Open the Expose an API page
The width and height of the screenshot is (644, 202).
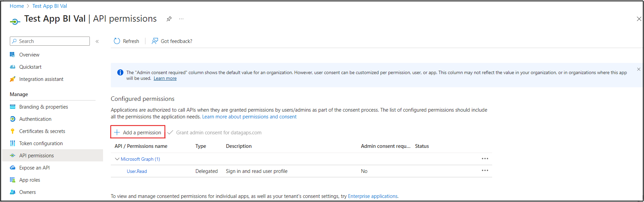coord(34,168)
